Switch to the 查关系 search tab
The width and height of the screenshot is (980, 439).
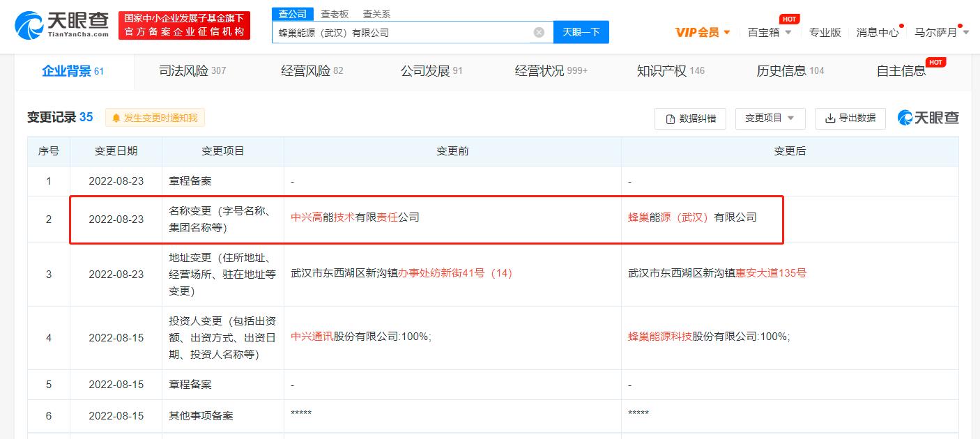pos(376,14)
